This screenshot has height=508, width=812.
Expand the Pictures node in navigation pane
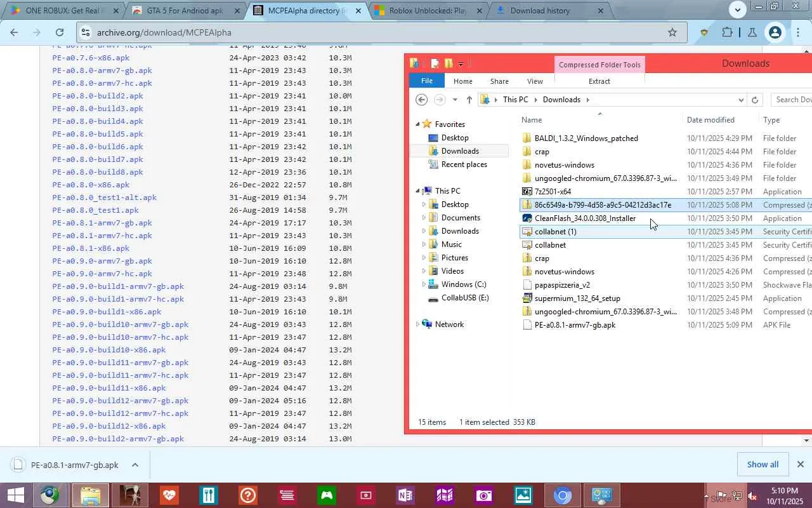[424, 258]
